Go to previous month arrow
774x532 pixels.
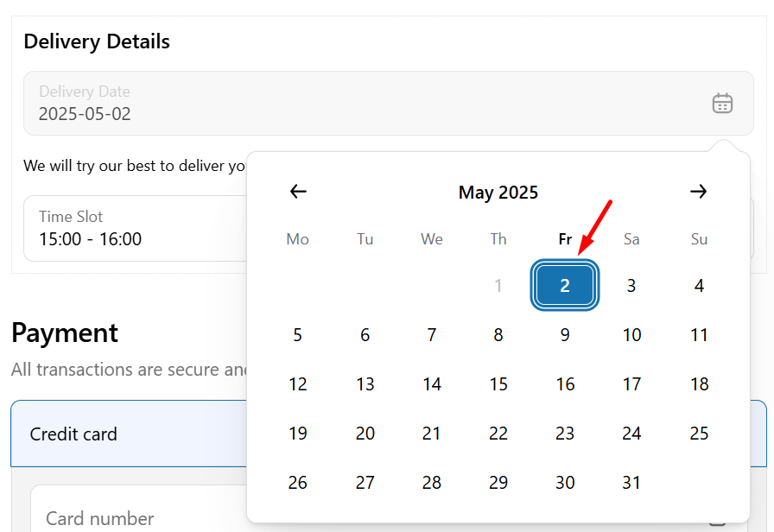[298, 192]
